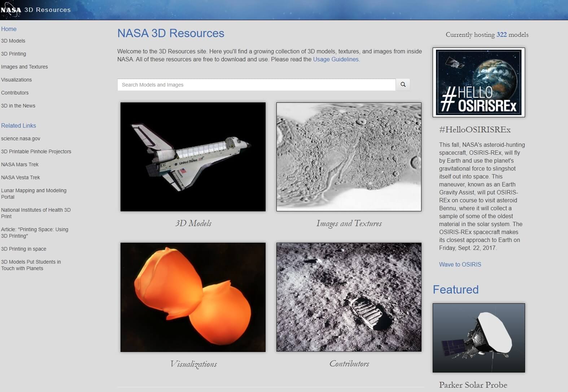The height and width of the screenshot is (392, 568).
Task: Open 3D Printing sidebar link
Action: point(13,54)
